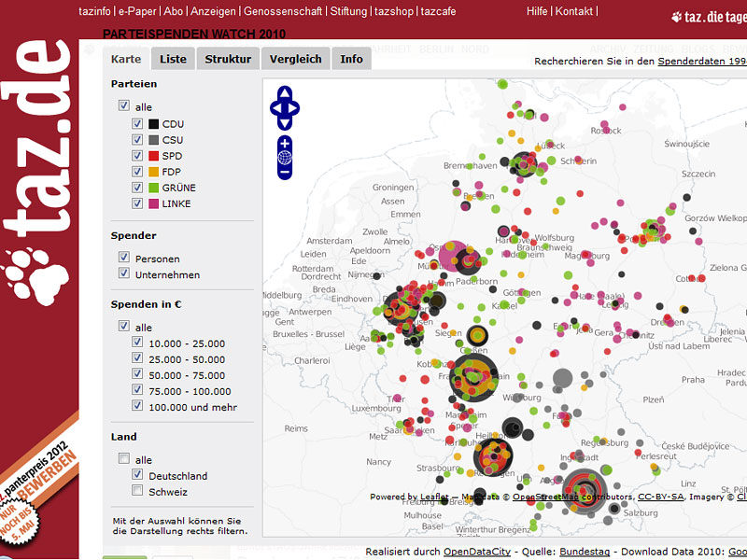The width and height of the screenshot is (747, 560).
Task: Toggle the 50.000 - 75.000 checkbox
Action: click(137, 373)
